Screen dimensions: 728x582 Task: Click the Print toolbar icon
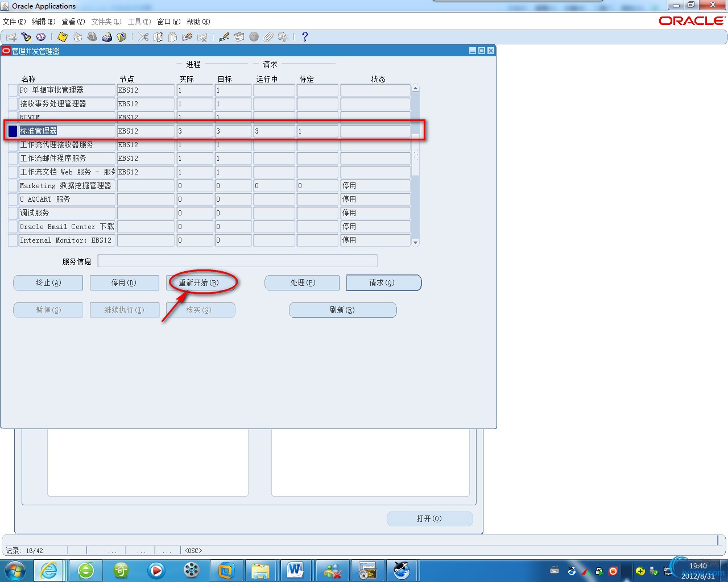click(107, 37)
